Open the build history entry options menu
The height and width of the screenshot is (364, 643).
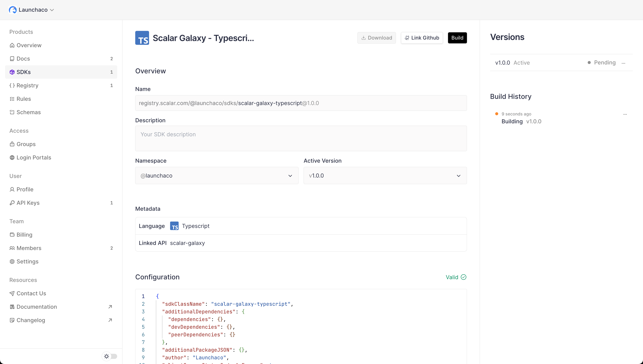pyautogui.click(x=625, y=114)
